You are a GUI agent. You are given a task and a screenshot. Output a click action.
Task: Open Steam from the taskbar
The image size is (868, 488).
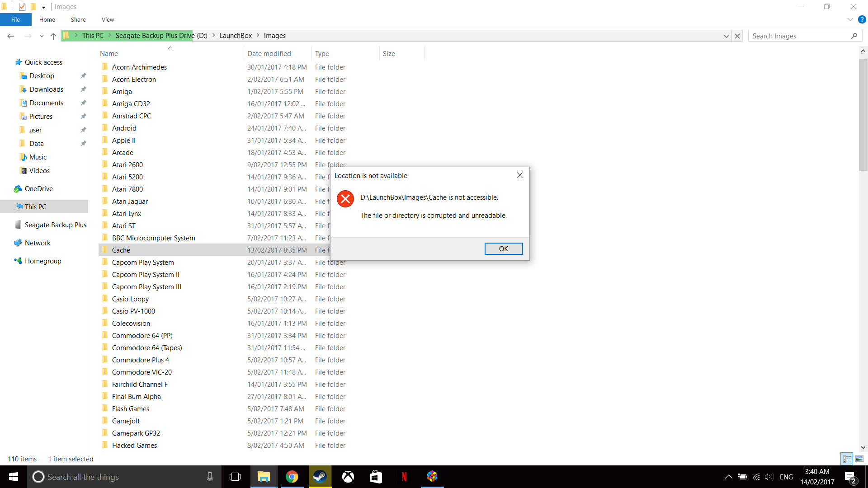tap(320, 477)
